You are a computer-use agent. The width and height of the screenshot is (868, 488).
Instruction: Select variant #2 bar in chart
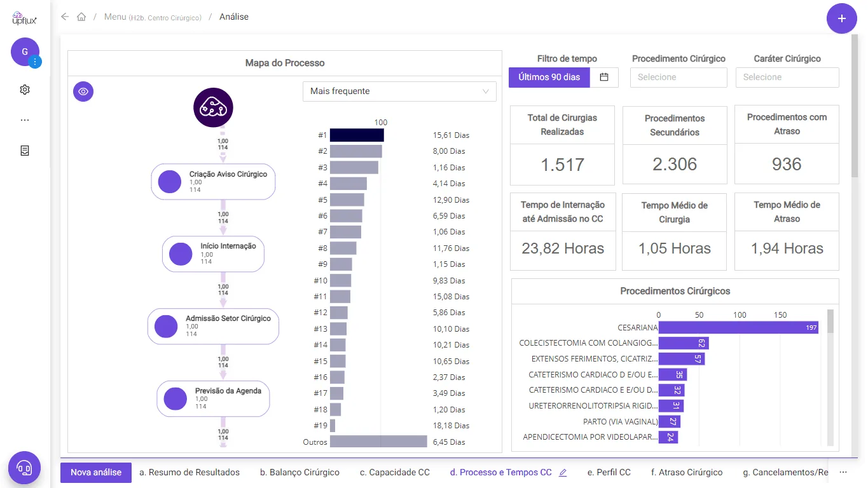(356, 151)
